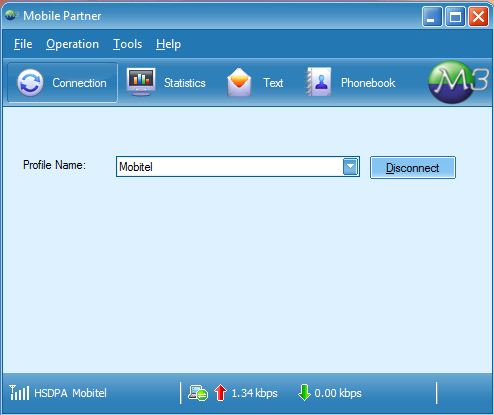Click the HSDPA Mobitel network label
This screenshot has height=415, width=494.
coord(70,393)
